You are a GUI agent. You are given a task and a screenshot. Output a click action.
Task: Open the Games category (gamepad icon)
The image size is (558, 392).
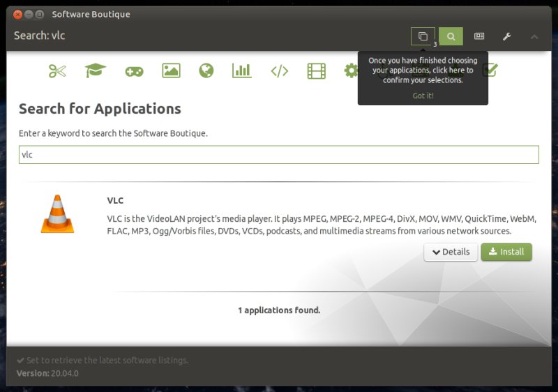[x=134, y=71]
